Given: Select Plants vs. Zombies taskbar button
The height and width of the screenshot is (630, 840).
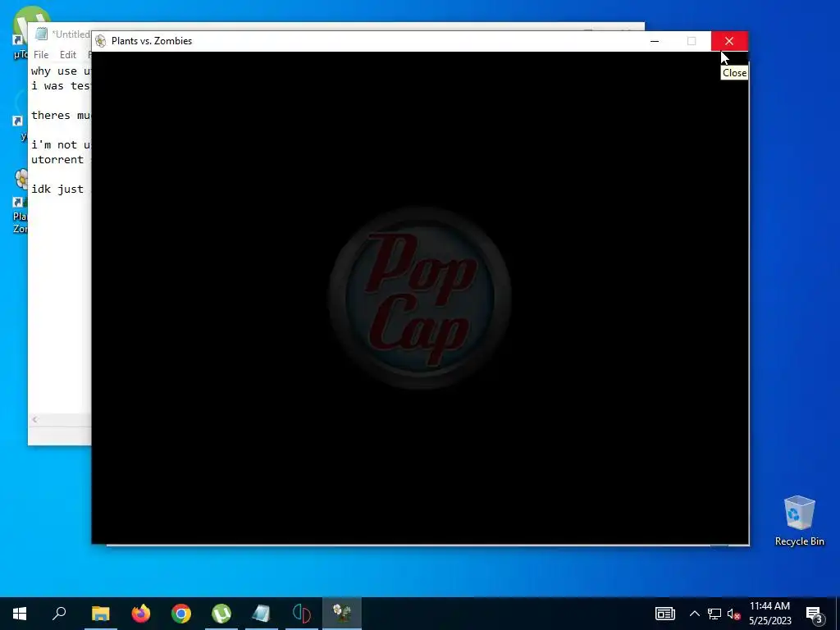Looking at the screenshot, I should (x=342, y=614).
